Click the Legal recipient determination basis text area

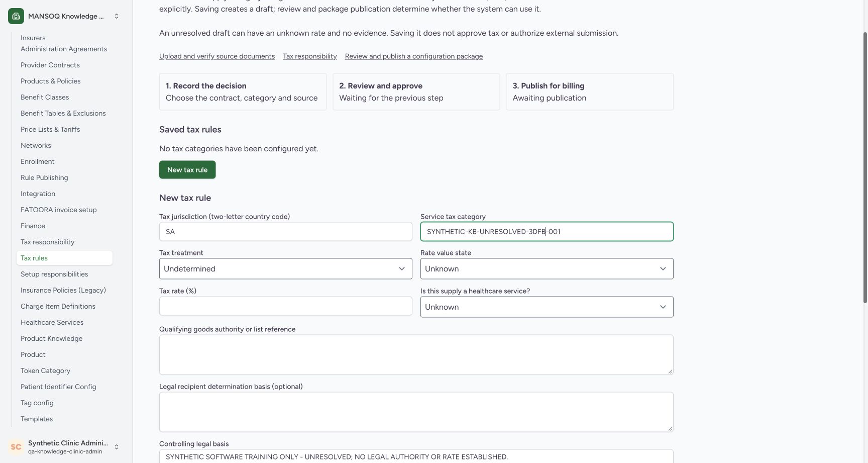416,412
